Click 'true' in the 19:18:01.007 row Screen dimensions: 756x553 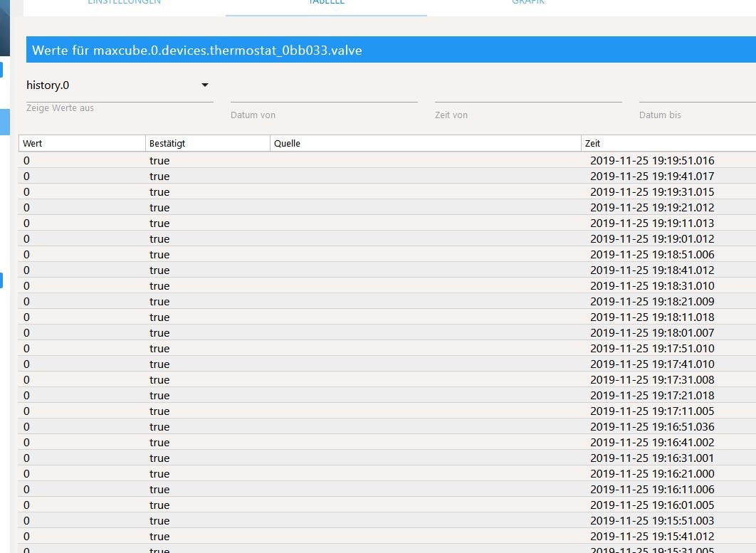pyautogui.click(x=159, y=333)
